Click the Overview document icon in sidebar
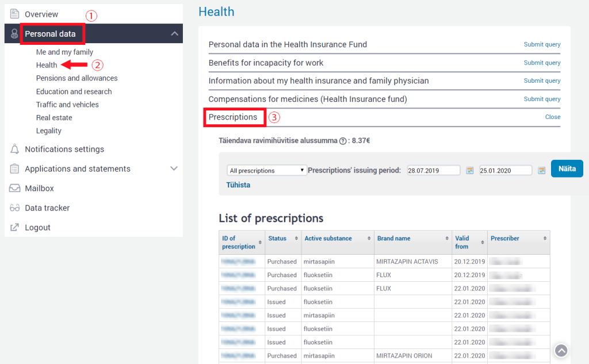Screen dimensions: 589x364 pos(15,14)
